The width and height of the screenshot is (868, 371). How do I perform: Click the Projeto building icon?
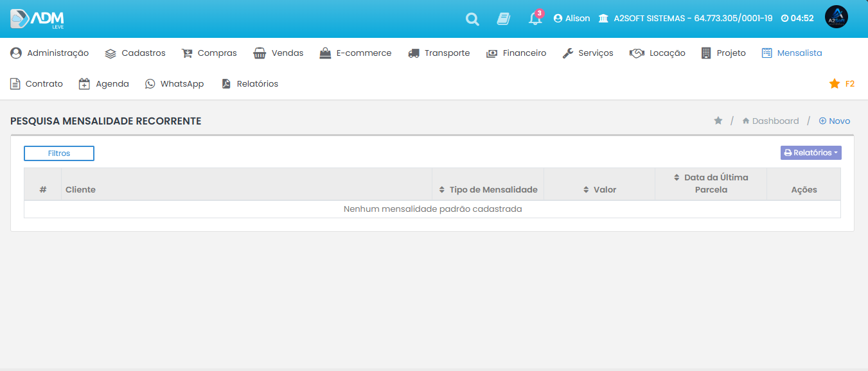pos(706,53)
